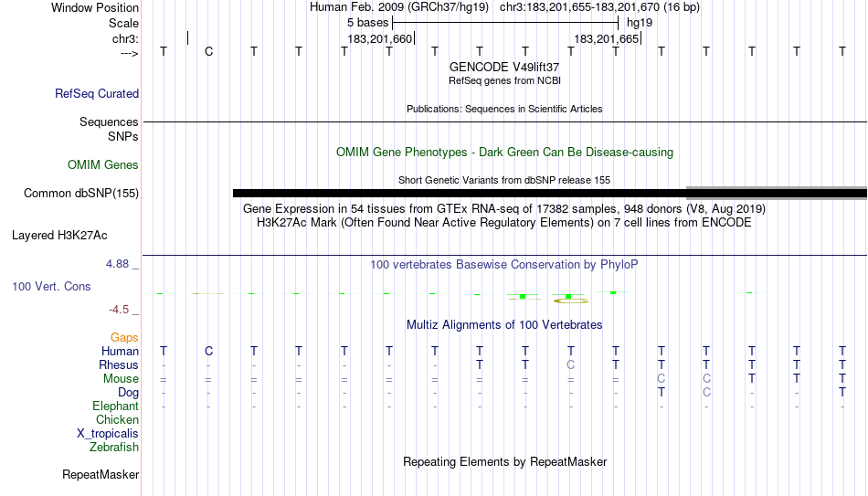Select the X_tropicalis species label
Viewport: 868px width, 496px height.
click(x=108, y=434)
